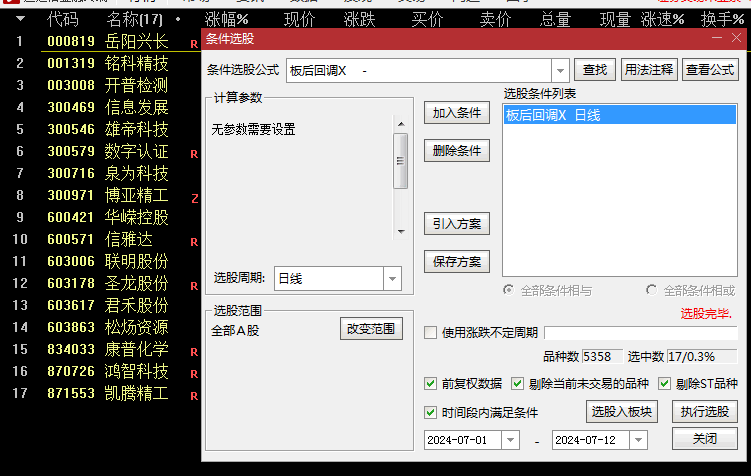Screen dimensions: 751x476
Task: Sort by 总量 column header
Action: [555, 19]
